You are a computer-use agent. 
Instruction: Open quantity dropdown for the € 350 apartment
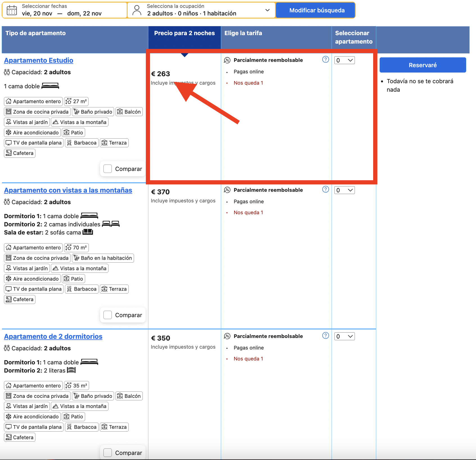344,336
